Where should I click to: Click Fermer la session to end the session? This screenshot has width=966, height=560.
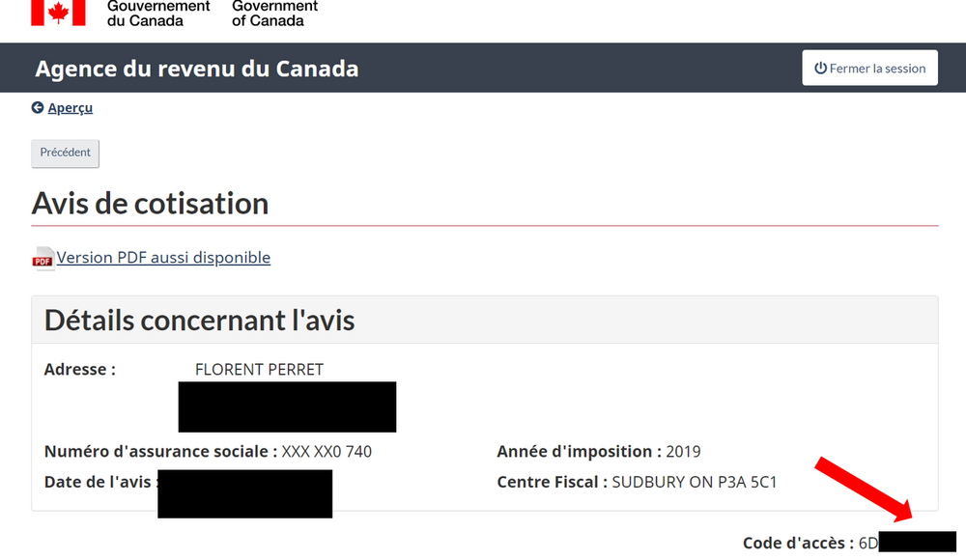click(869, 68)
